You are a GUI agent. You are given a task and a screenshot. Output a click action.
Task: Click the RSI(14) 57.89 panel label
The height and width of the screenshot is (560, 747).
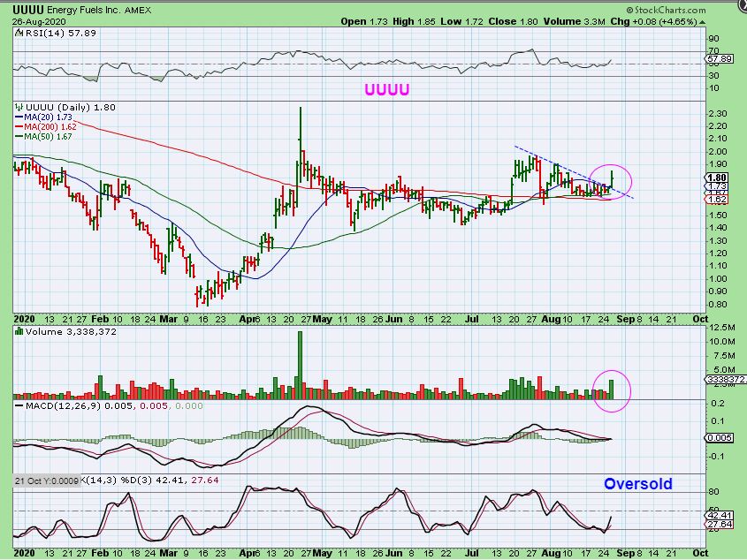(60, 33)
